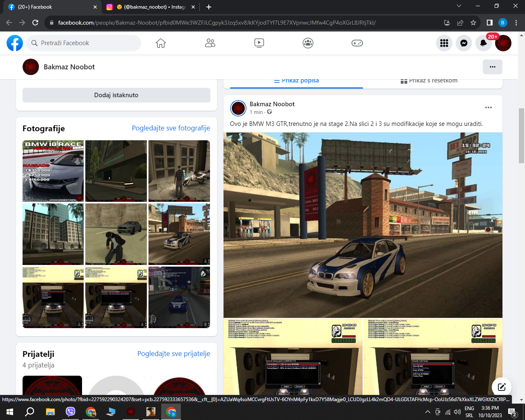Open the Groups icon in top navigation
Image resolution: width=525 pixels, height=420 pixels.
point(308,43)
